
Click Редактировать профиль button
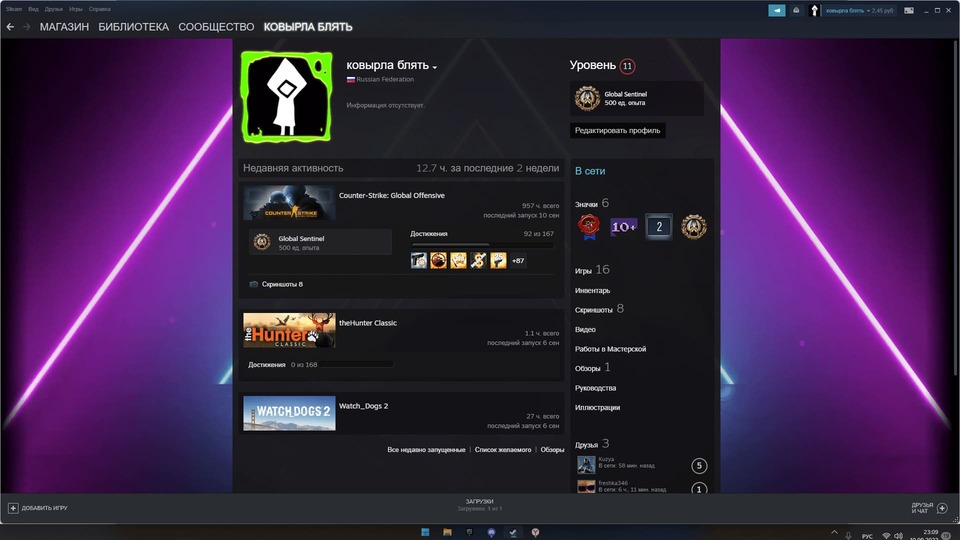point(617,130)
